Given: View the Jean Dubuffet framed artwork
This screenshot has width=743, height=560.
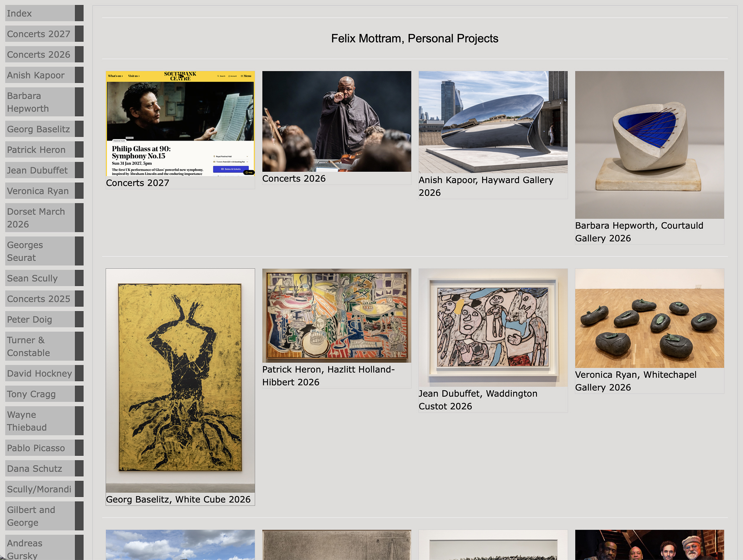Looking at the screenshot, I should point(493,328).
